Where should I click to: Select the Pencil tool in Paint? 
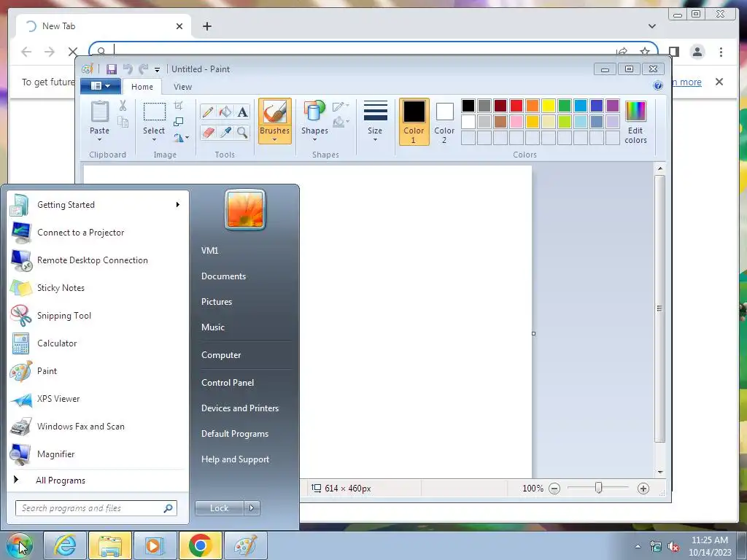(208, 112)
